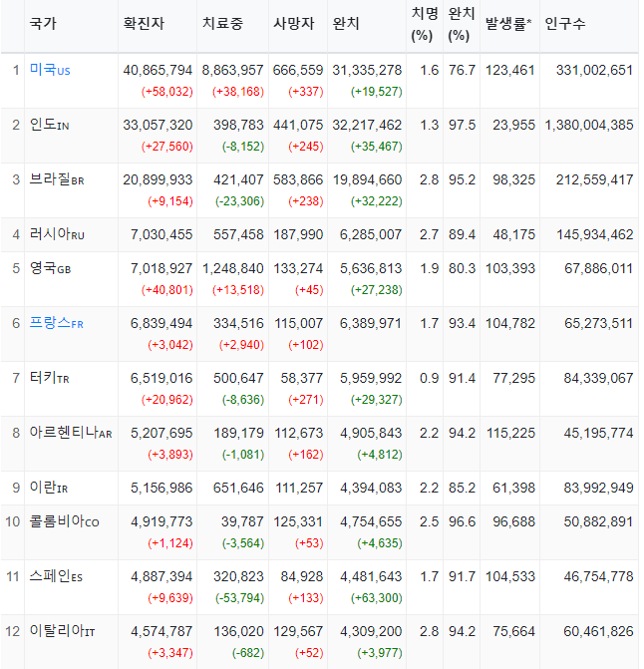This screenshot has width=644, height=669.
Task: Click US deaths value 666,559
Action: click(298, 70)
